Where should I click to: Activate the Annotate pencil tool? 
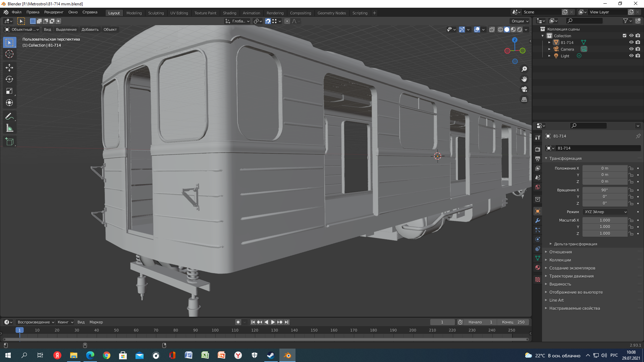(x=9, y=117)
